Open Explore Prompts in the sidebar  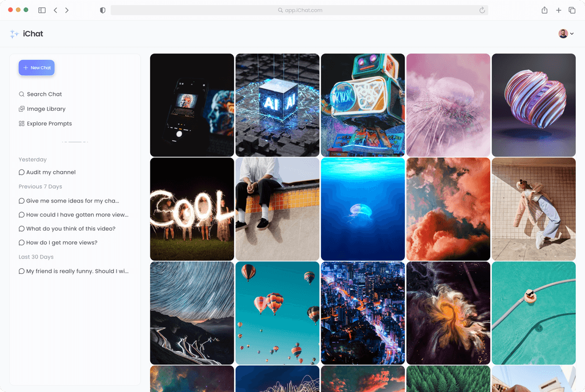pyautogui.click(x=45, y=123)
